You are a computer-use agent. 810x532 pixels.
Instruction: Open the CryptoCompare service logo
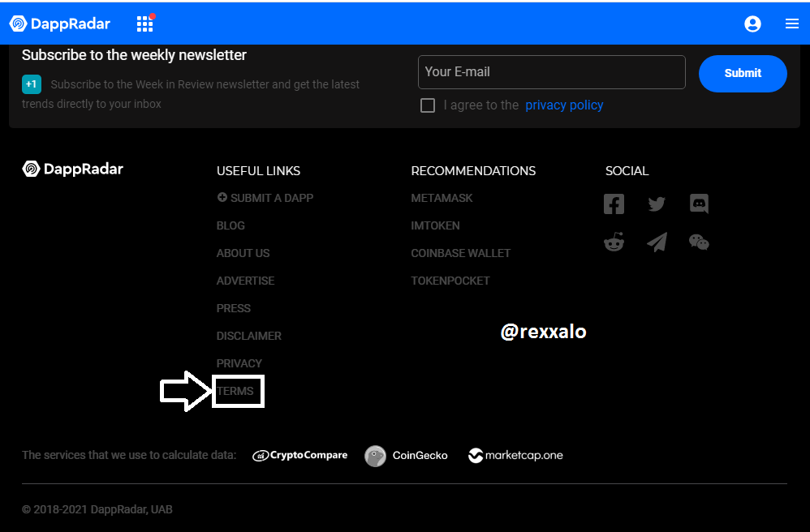tap(300, 456)
